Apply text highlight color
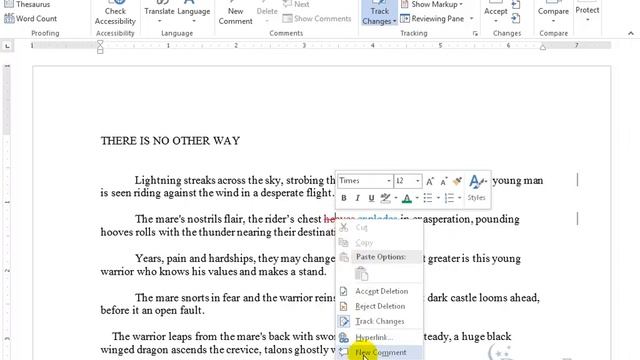The image size is (640, 360). click(x=385, y=198)
